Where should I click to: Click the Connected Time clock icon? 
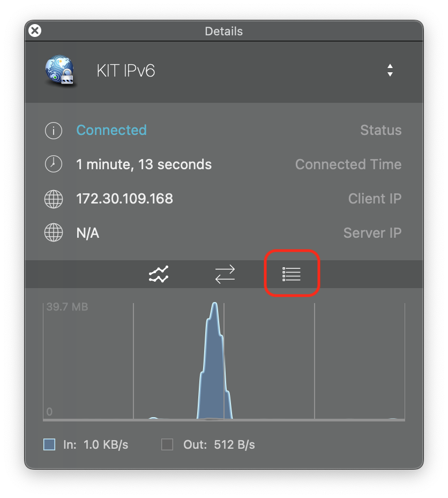(53, 164)
